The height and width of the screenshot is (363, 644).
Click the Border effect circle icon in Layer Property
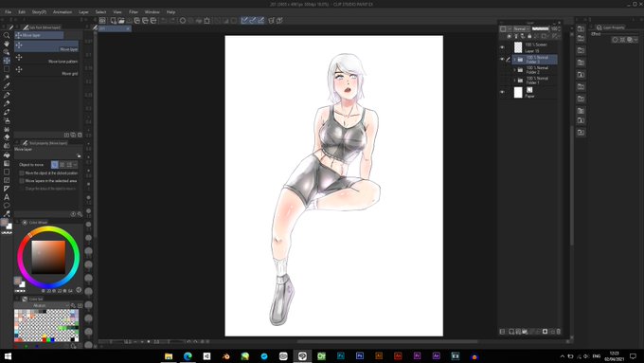point(616,40)
